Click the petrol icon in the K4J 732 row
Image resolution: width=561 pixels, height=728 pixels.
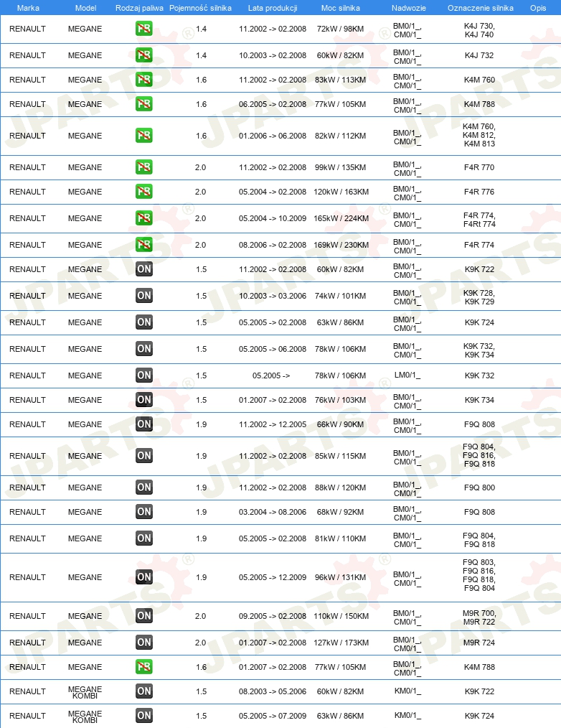144,55
